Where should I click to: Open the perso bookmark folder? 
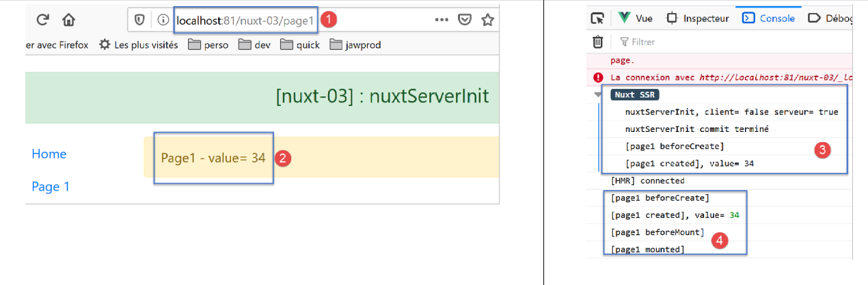coord(208,45)
